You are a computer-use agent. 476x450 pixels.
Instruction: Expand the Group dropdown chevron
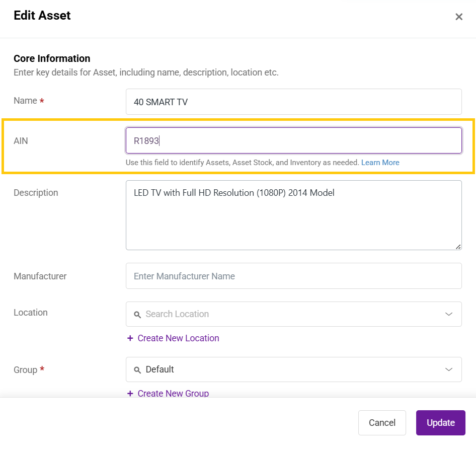click(x=449, y=369)
